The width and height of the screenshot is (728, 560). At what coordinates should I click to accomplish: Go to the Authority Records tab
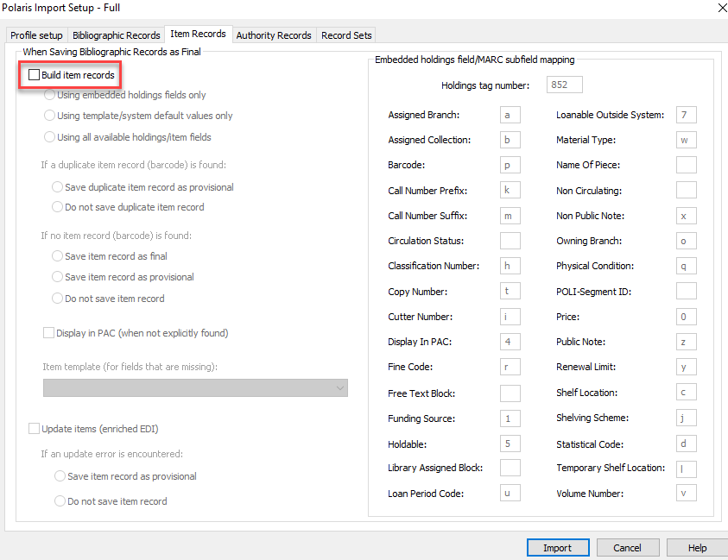(273, 35)
